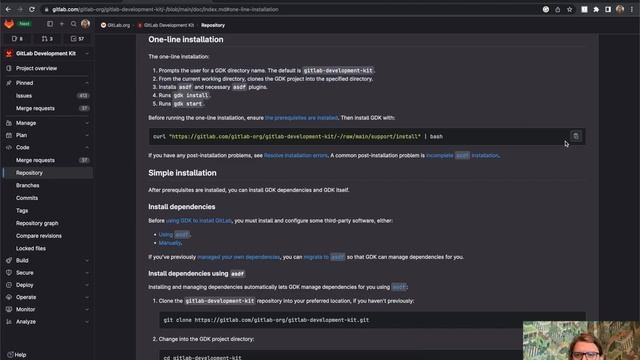The width and height of the screenshot is (640, 360).
Task: Open the browser three-dot menu
Action: point(631,9)
